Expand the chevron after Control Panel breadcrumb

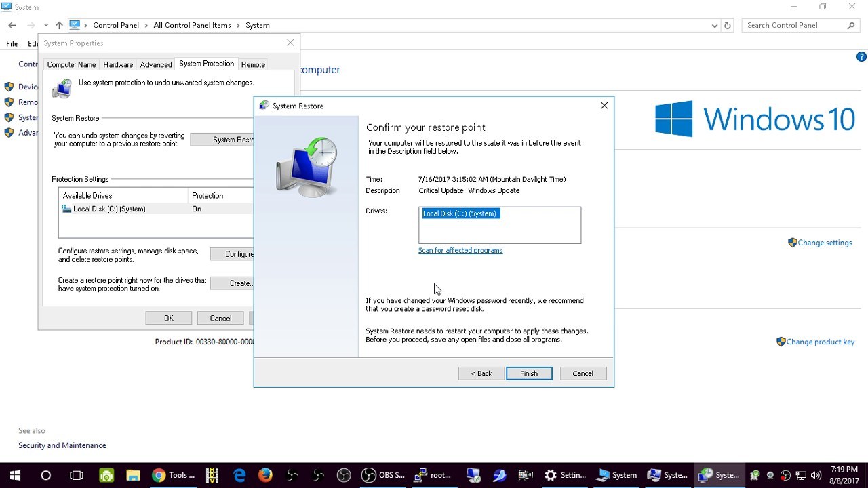pos(146,25)
